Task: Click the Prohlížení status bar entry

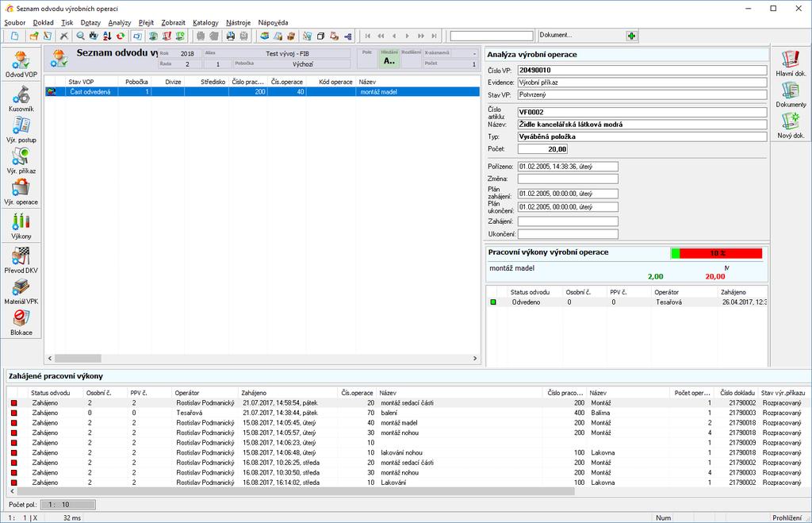Action: [787, 517]
